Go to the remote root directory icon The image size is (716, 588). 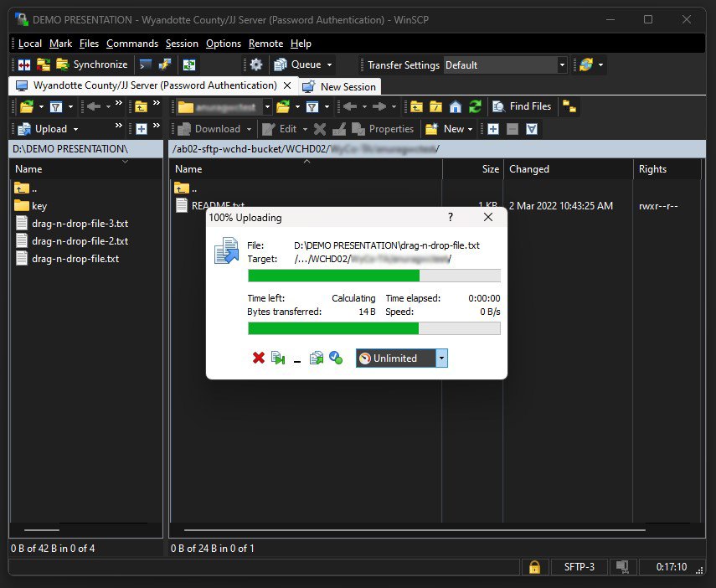point(435,107)
